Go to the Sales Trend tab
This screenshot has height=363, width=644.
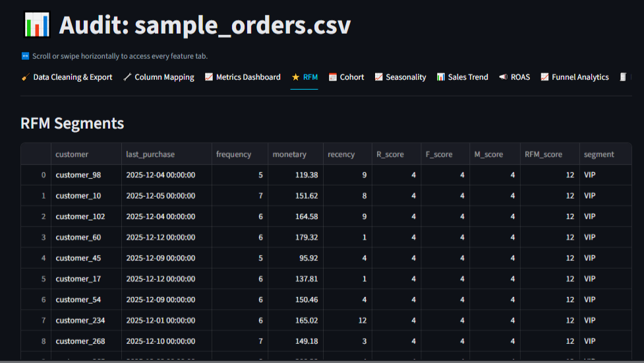(463, 77)
